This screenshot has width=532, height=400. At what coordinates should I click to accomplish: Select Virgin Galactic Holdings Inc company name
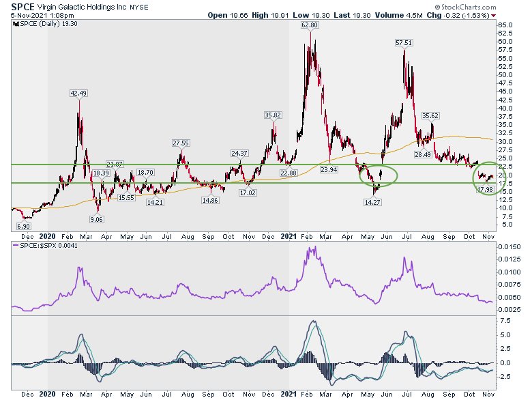tap(82, 7)
